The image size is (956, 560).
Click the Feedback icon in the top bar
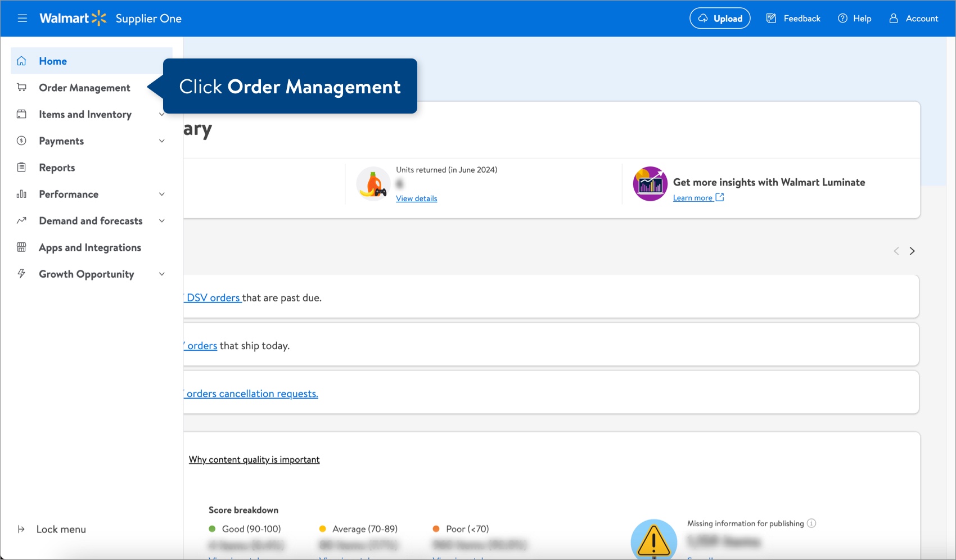770,18
